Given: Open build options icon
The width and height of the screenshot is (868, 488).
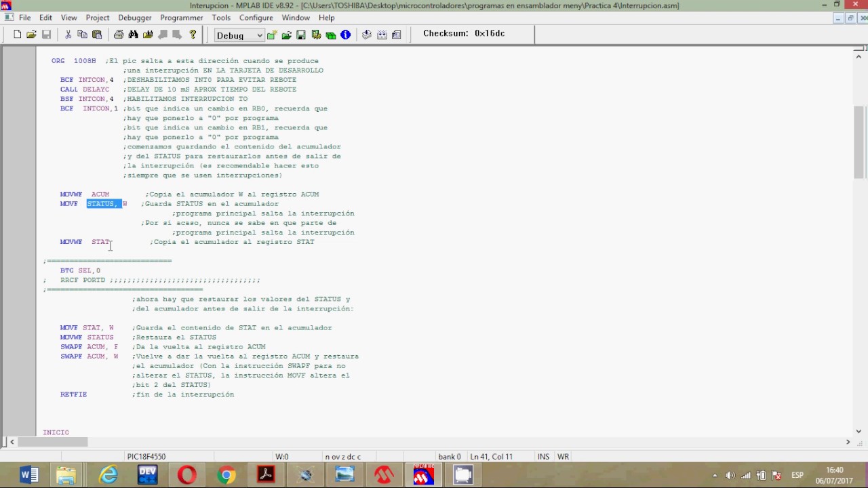Looking at the screenshot, I should (x=316, y=35).
